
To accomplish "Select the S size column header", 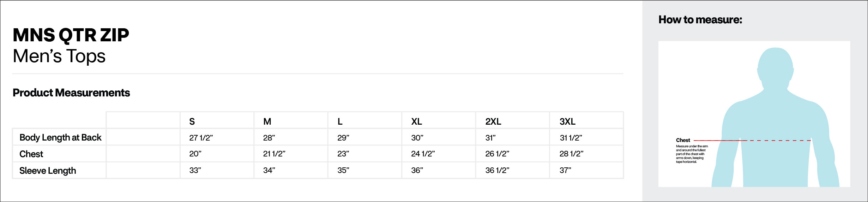I will [192, 121].
